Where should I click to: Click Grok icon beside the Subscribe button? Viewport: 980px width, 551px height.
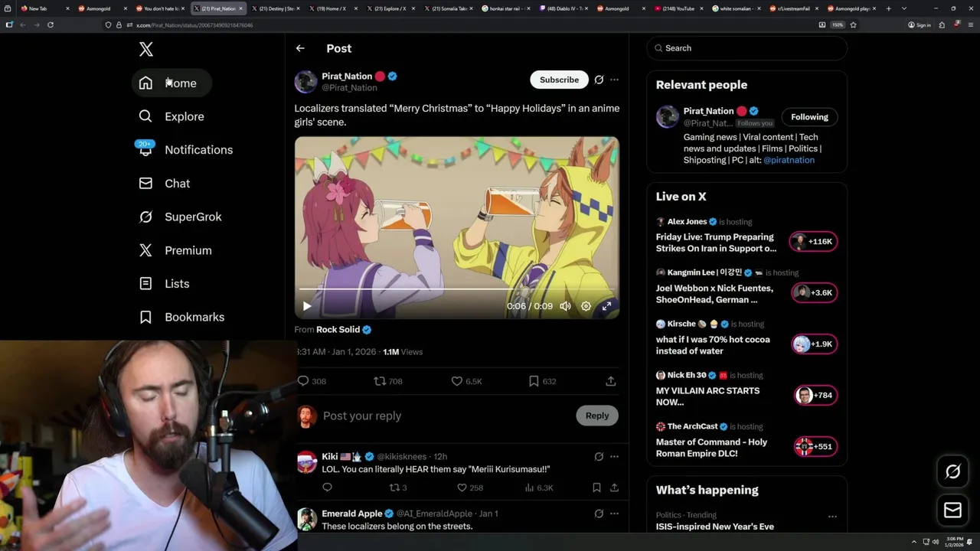[599, 80]
